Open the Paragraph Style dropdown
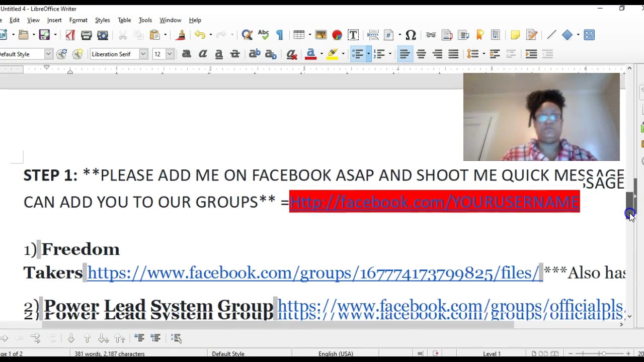The width and height of the screenshot is (644, 362). click(x=48, y=54)
